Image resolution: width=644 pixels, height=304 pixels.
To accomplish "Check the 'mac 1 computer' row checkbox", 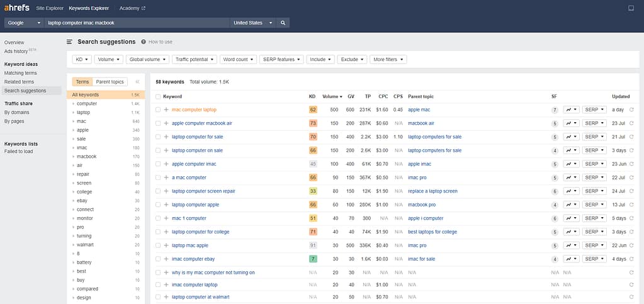I will (158, 218).
